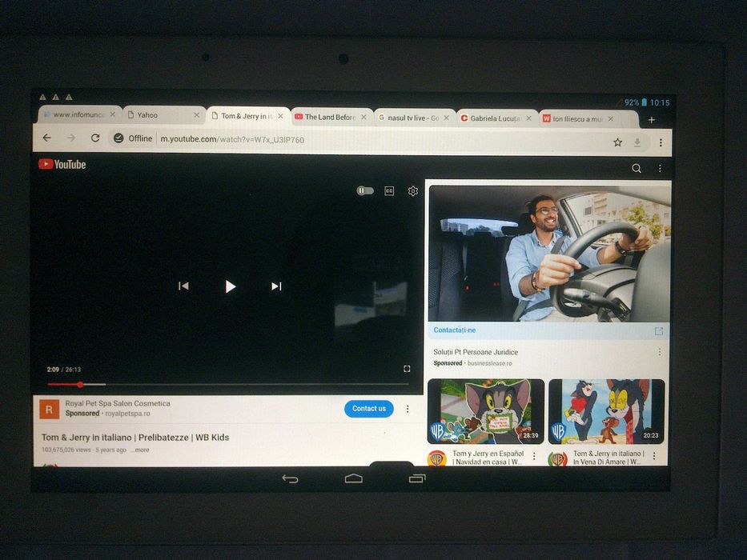Click the Contact us button
This screenshot has height=560, width=747.
[x=369, y=409]
